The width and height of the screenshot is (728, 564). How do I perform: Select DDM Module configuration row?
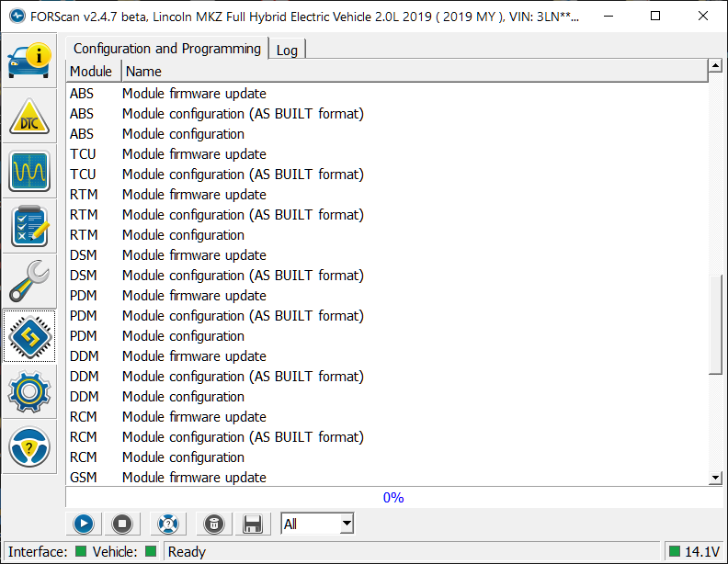pos(387,397)
